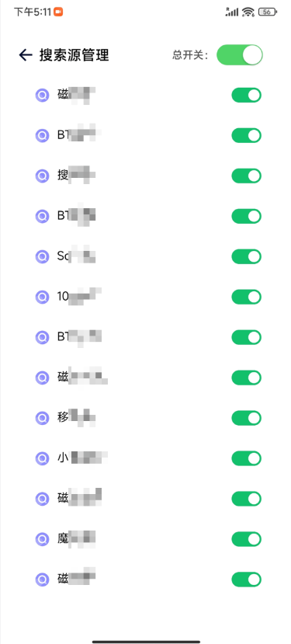Switch off the source starting with 10
Viewport: 291px width, 644px height.
(246, 297)
